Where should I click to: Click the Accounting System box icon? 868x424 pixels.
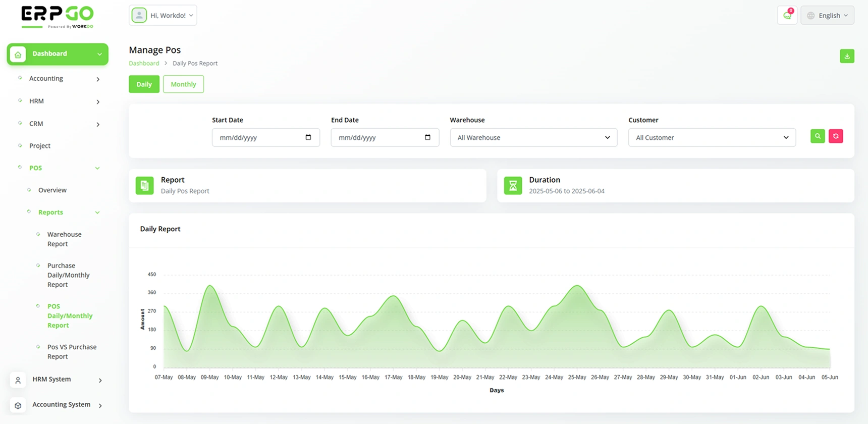tap(18, 405)
